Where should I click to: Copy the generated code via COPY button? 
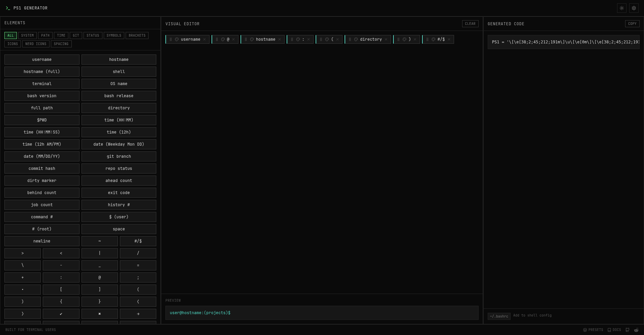click(632, 24)
